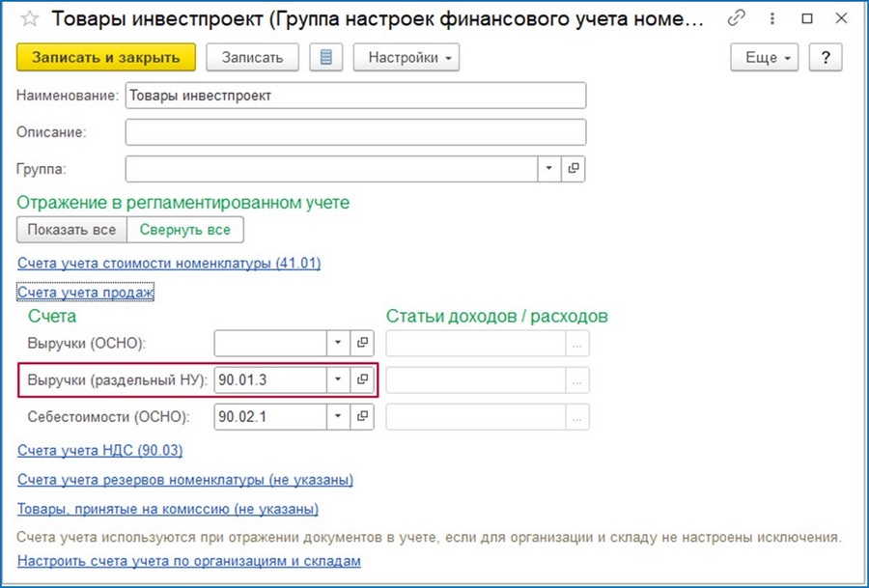The image size is (869, 588).
Task: Select the Показать все toggle button
Action: pos(71,230)
